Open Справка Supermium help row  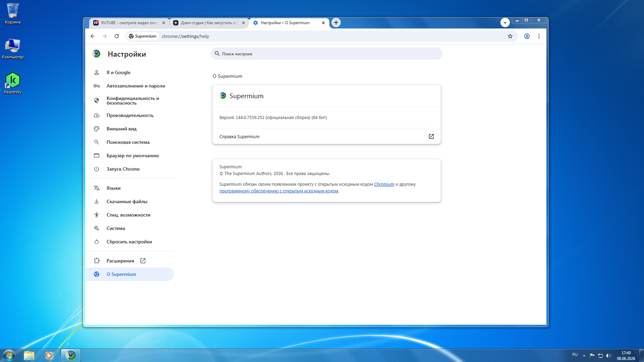point(326,137)
